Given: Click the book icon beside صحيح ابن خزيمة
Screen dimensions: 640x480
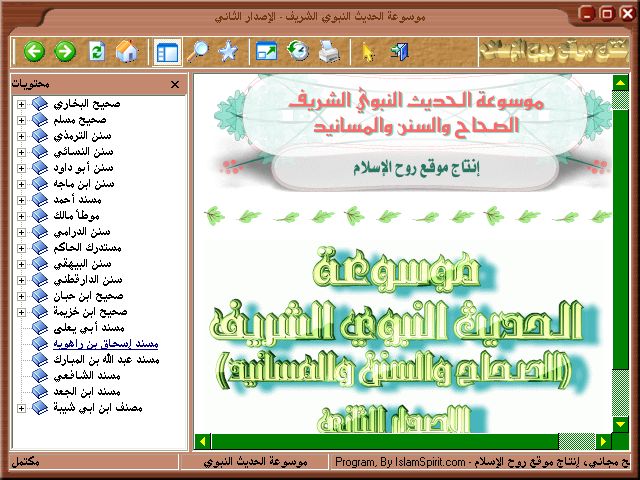Looking at the screenshot, I should click(x=40, y=312).
